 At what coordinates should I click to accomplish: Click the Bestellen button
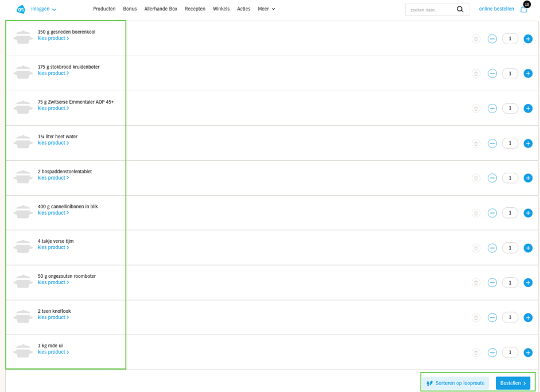512,383
